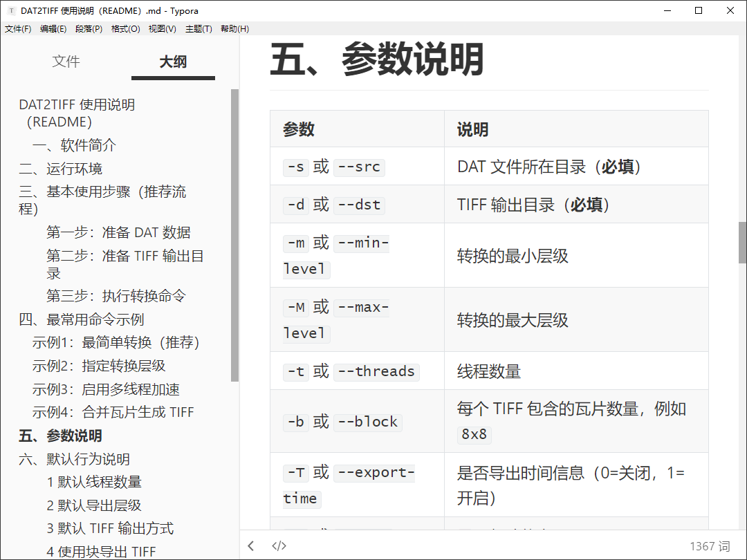Click the --min-level parameter cell
The image size is (747, 560).
[x=358, y=256]
